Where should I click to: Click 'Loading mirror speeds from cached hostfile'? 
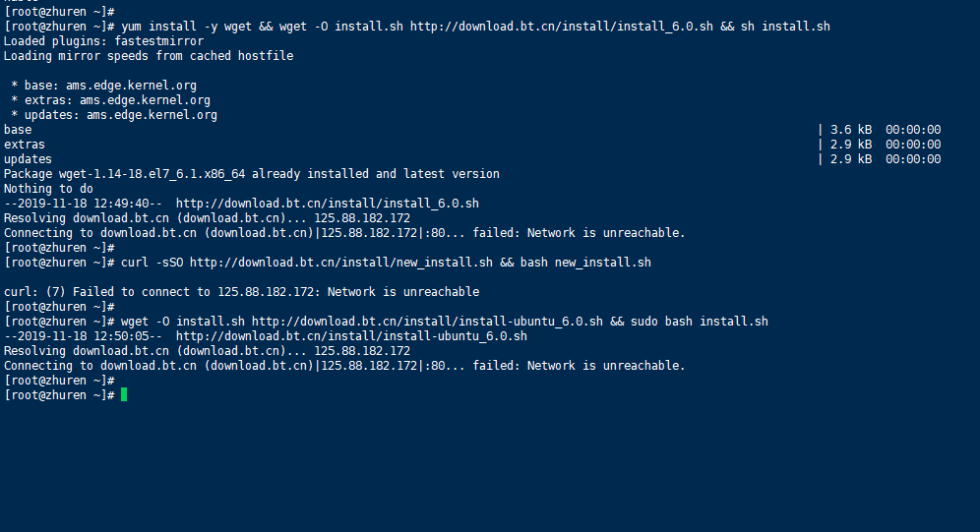point(149,56)
